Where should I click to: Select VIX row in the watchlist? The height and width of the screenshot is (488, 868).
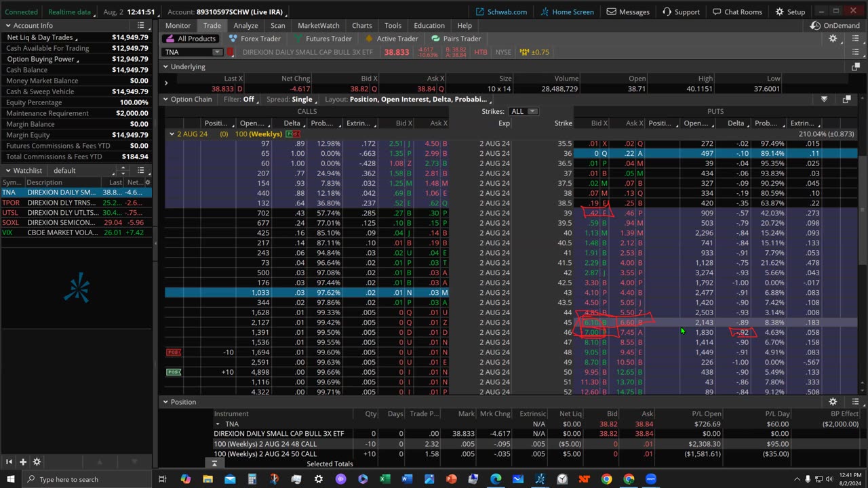(76, 232)
